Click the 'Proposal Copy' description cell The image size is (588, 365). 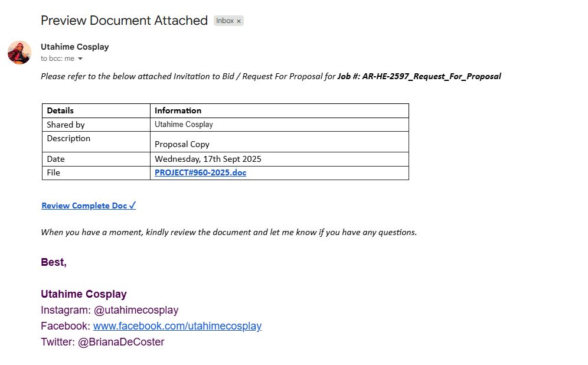pos(279,142)
